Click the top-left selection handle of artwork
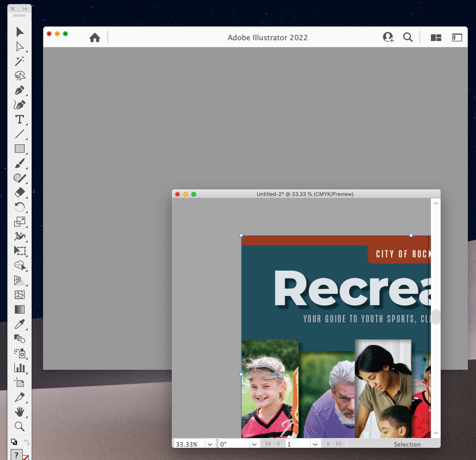This screenshot has width=476, height=460. tap(241, 235)
